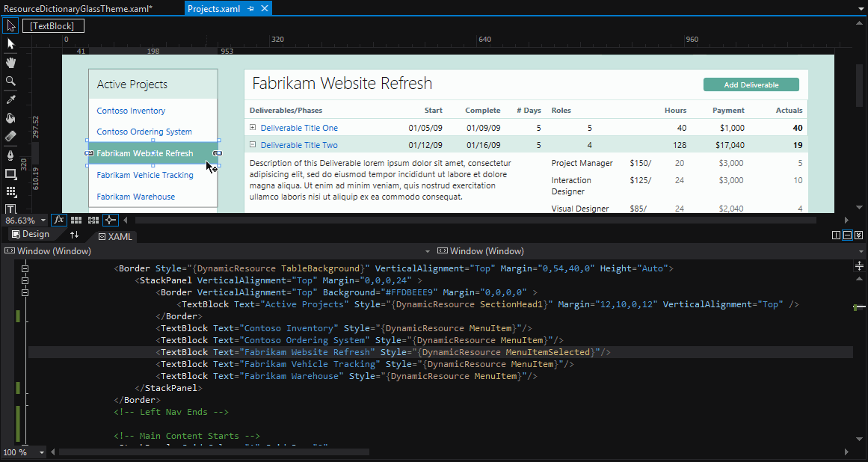
Task: Click the Add Deliverable button
Action: click(751, 84)
